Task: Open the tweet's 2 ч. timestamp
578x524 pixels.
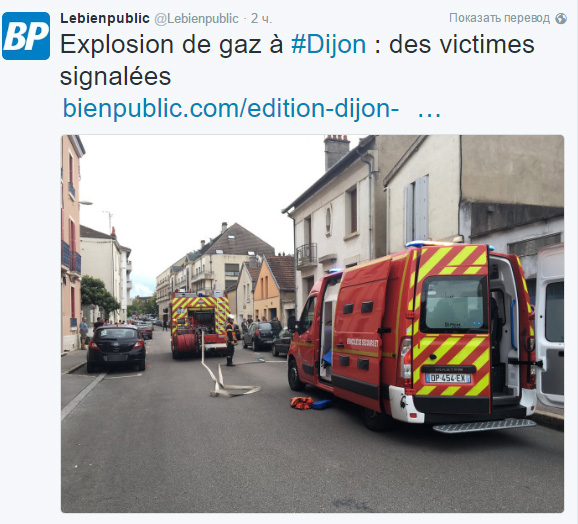Action: coord(261,18)
